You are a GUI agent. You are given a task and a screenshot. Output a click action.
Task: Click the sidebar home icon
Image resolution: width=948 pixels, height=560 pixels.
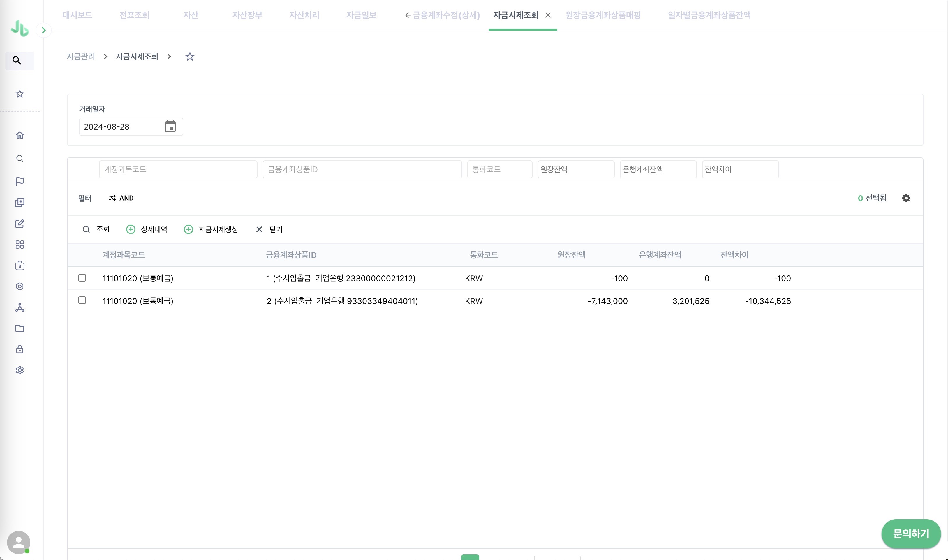click(20, 135)
